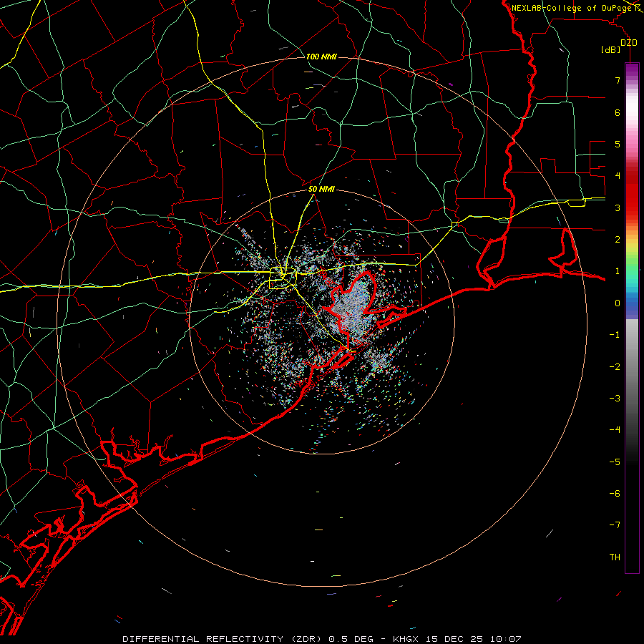Click the positive 6 value on the scale

point(618,112)
